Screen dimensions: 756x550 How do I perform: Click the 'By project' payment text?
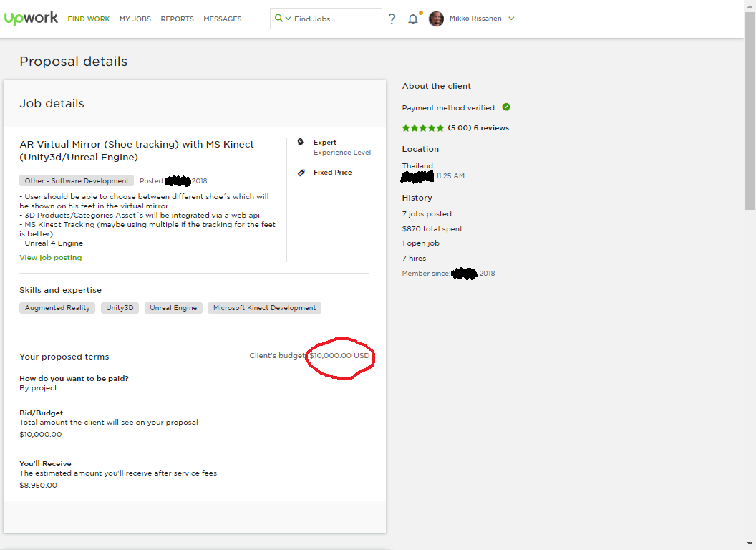coord(38,388)
